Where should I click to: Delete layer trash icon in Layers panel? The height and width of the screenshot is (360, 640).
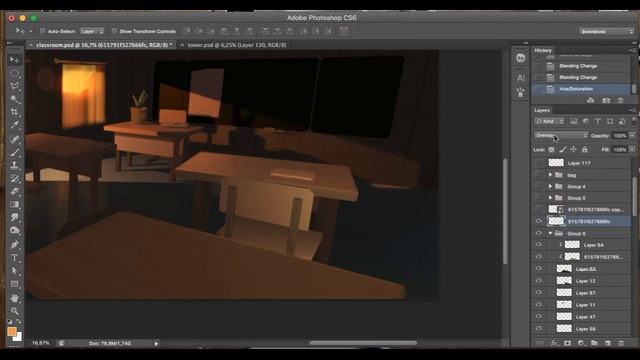coord(621,343)
